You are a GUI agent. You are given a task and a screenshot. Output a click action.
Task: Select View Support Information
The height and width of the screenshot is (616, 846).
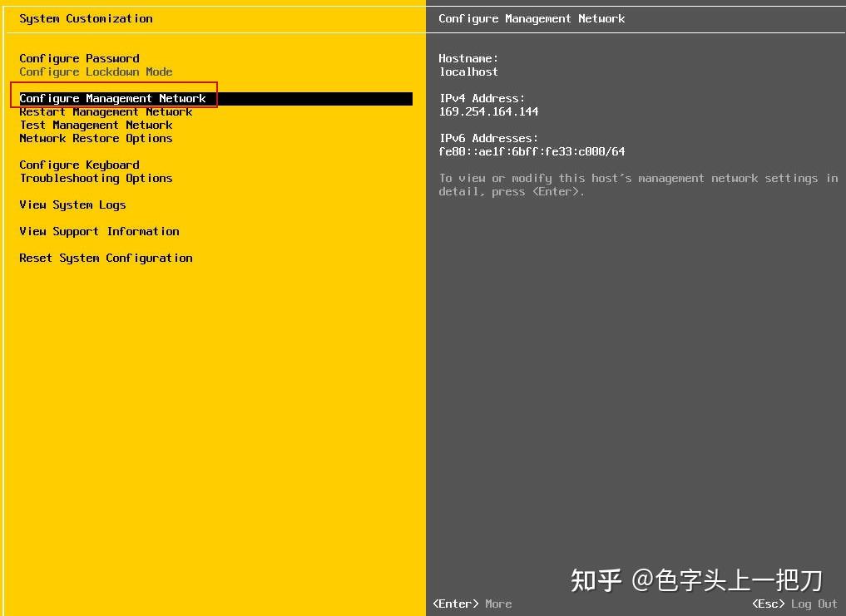click(x=99, y=231)
